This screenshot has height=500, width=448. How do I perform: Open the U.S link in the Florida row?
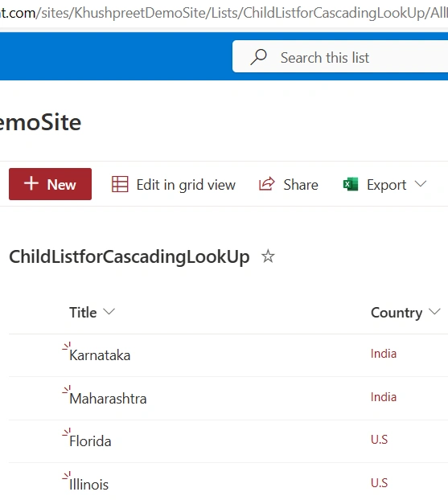(379, 440)
